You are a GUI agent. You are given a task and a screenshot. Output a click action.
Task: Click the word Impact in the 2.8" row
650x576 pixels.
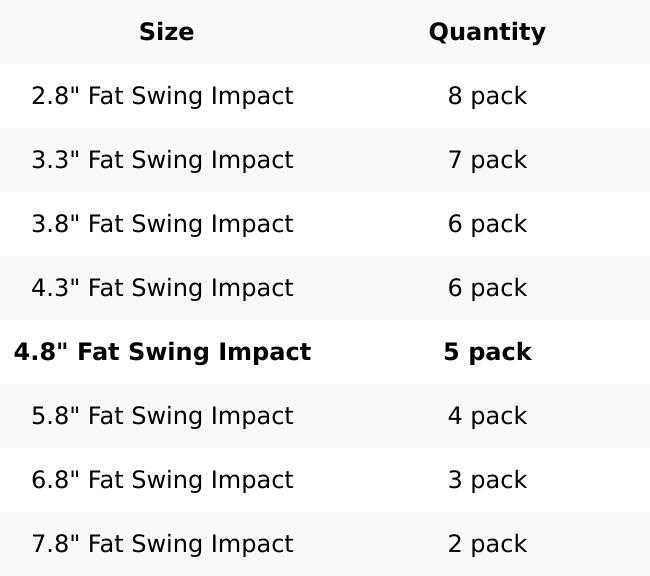click(254, 96)
